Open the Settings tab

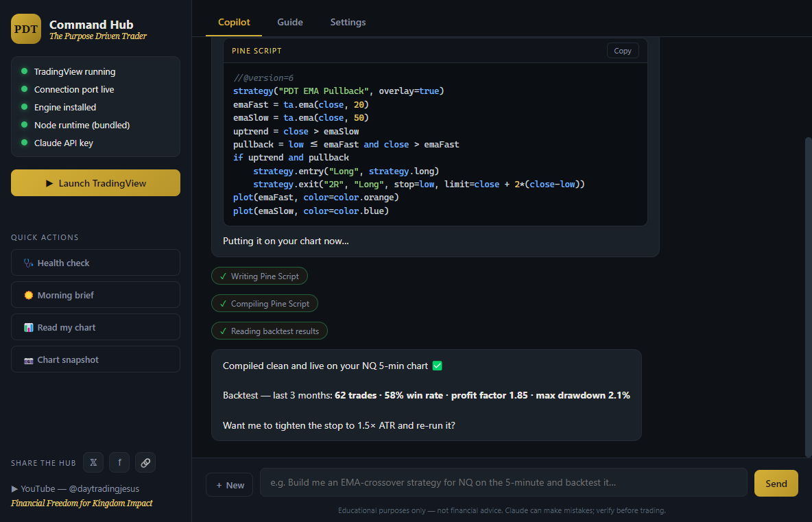[x=348, y=22]
